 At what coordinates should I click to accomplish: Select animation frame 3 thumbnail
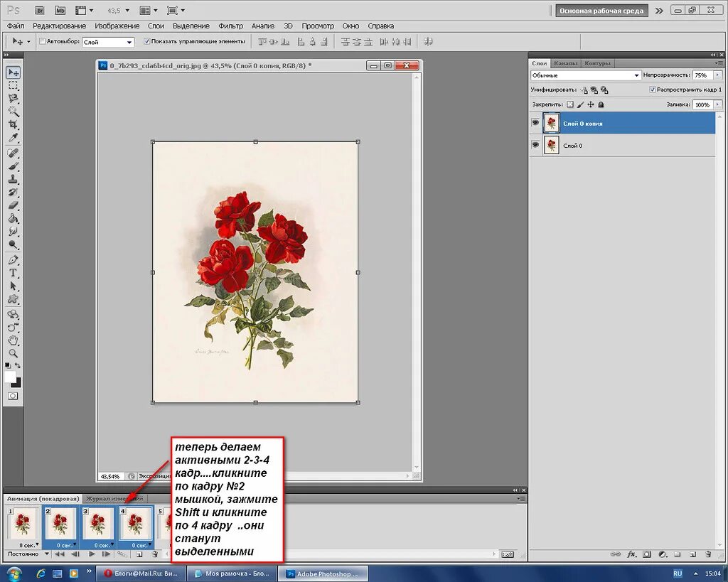(98, 524)
